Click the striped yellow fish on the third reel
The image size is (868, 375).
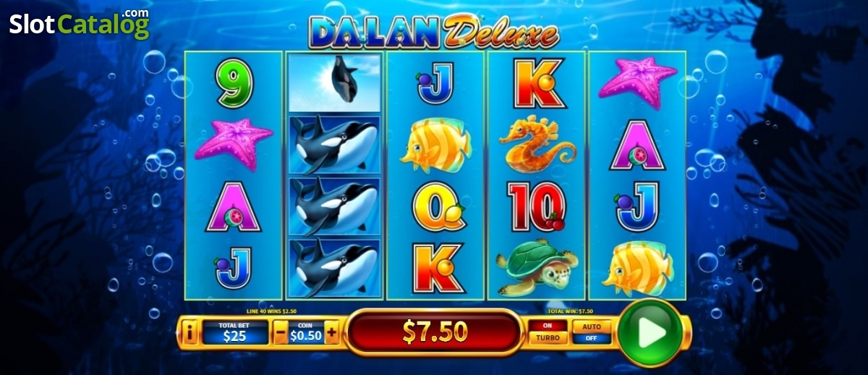pyautogui.click(x=435, y=146)
